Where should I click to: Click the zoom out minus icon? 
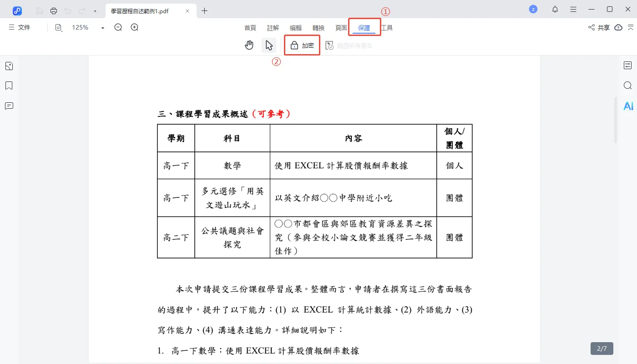[118, 27]
